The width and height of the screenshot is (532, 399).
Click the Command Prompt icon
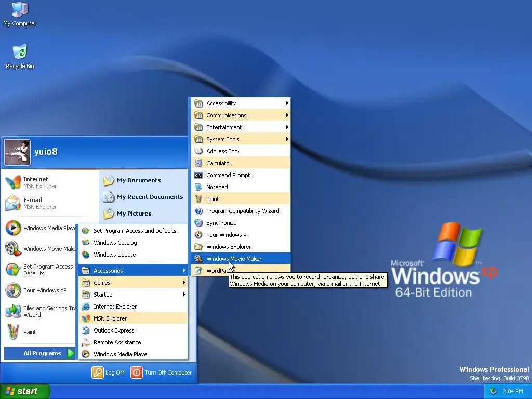[x=198, y=175]
